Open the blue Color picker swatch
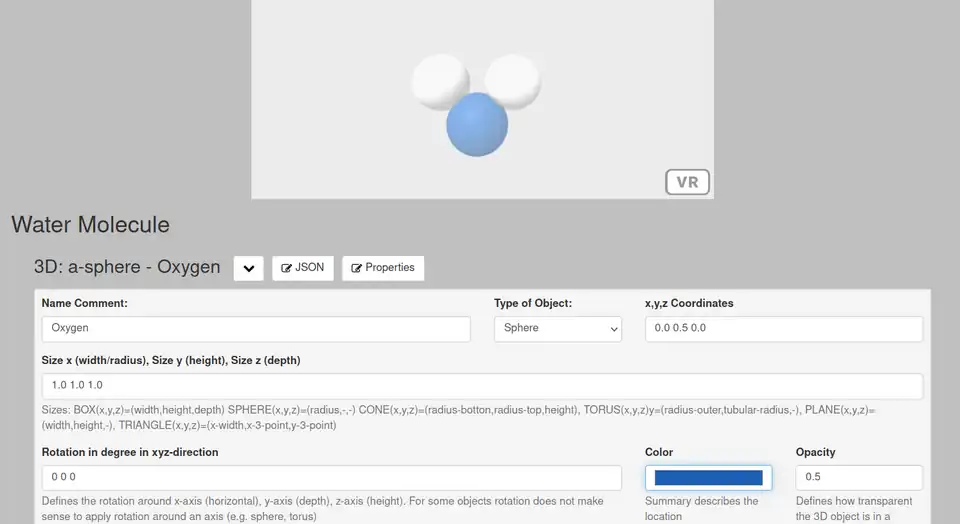The height and width of the screenshot is (524, 960). 708,477
